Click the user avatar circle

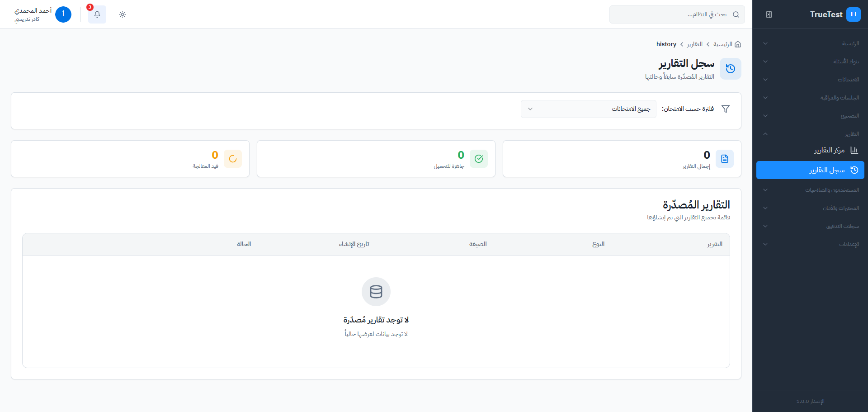pos(63,14)
